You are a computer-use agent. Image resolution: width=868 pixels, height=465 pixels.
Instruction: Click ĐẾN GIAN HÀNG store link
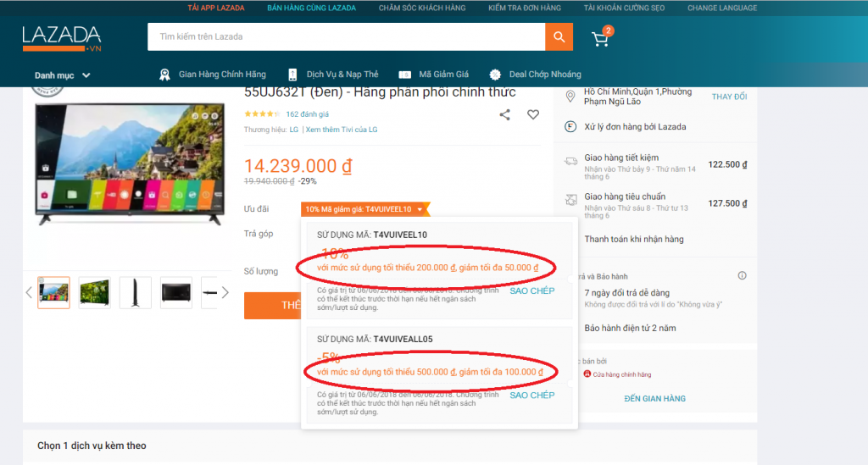(x=655, y=399)
